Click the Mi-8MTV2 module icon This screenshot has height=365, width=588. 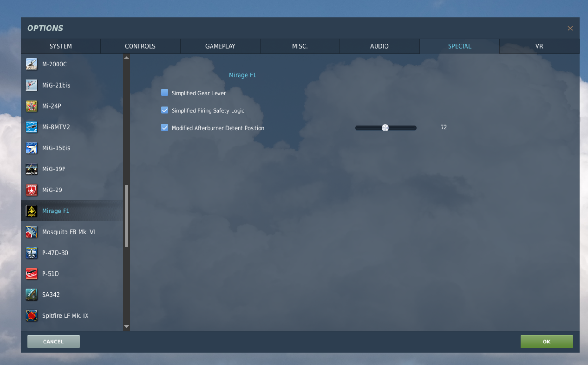[x=31, y=127]
